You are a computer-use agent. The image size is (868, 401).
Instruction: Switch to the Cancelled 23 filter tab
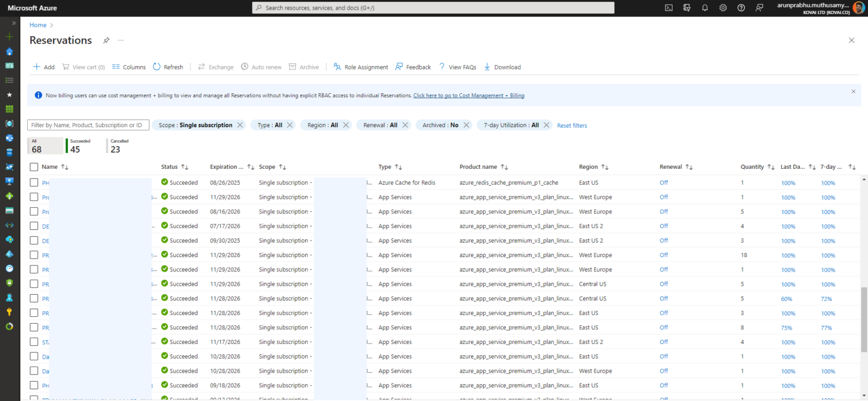tap(119, 146)
